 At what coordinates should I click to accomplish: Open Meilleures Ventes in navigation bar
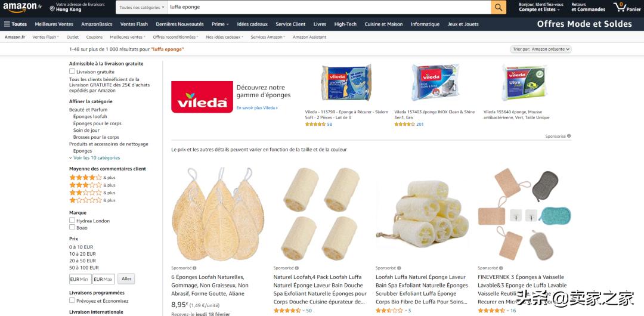pos(54,24)
